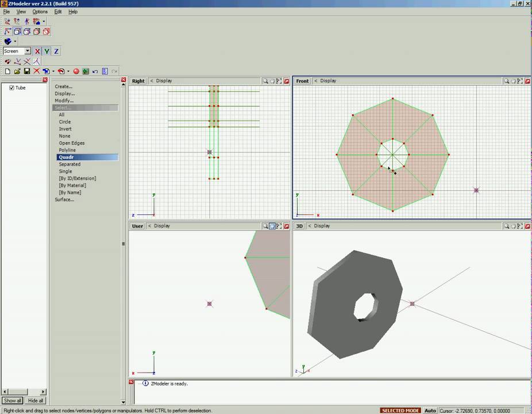Click the blue Import icon

[46, 71]
